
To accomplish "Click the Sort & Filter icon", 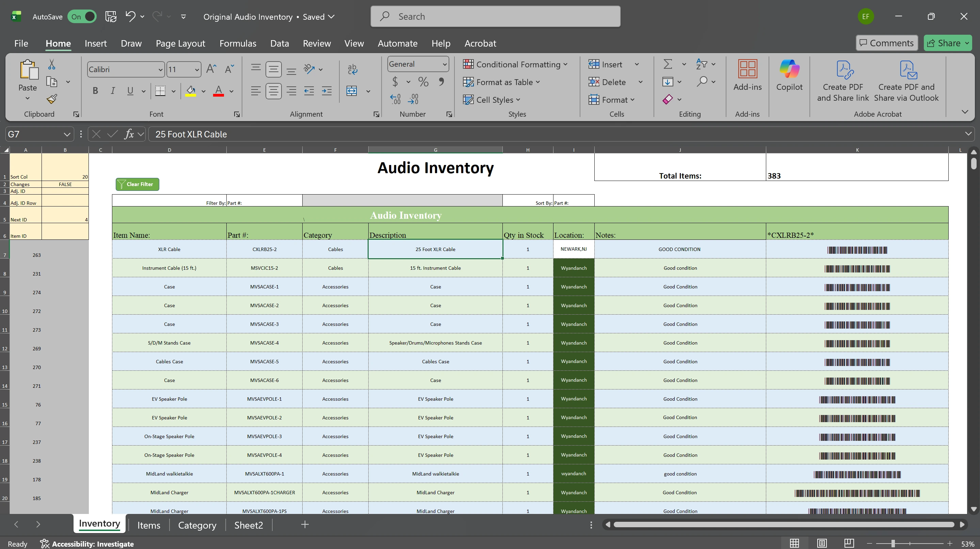I will (702, 64).
